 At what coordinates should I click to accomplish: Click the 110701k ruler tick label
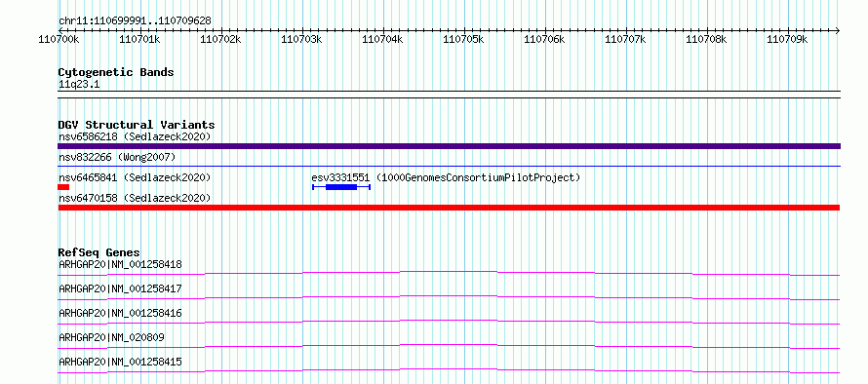pyautogui.click(x=139, y=39)
